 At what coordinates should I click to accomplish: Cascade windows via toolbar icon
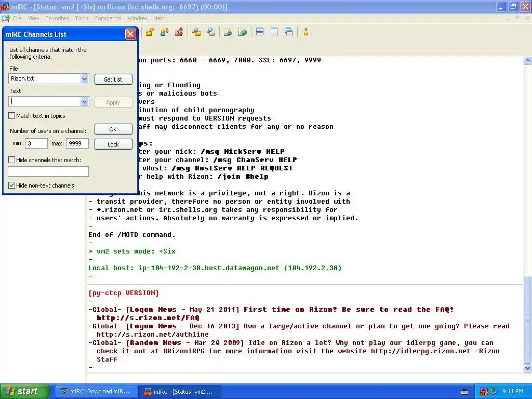(x=289, y=32)
